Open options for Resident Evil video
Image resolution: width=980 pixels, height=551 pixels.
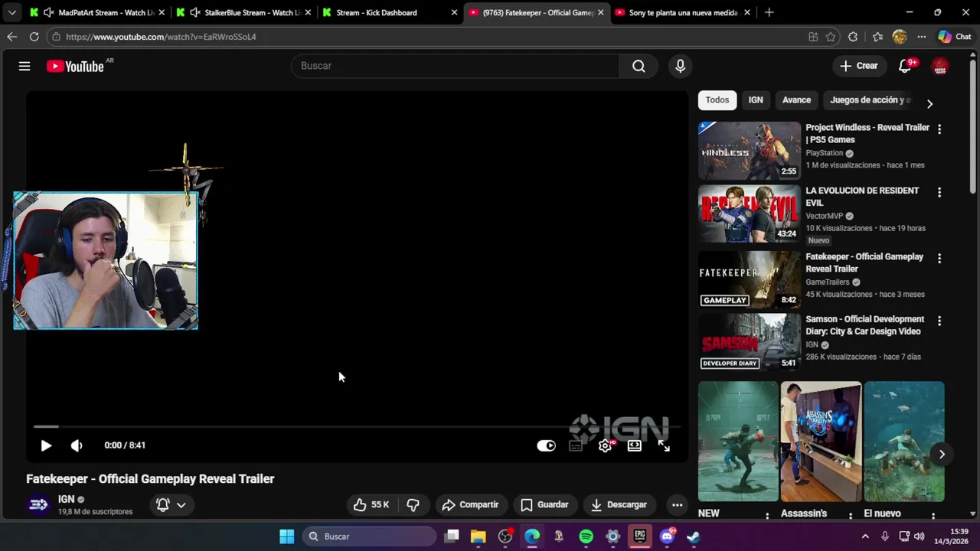pyautogui.click(x=939, y=192)
